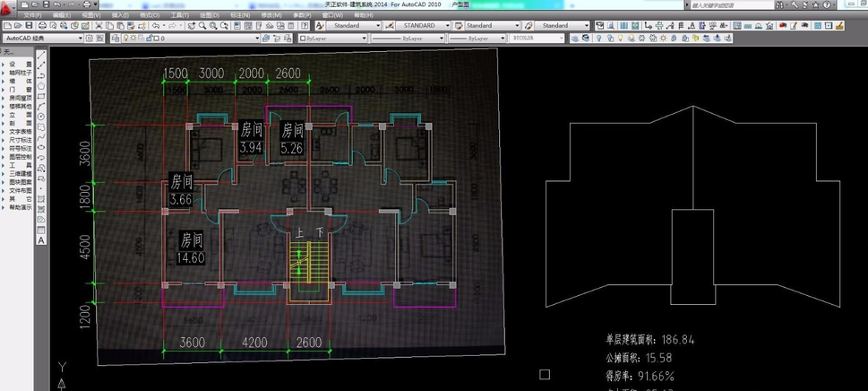Open the AutoCAD 经典 workspace dropdown
The height and width of the screenshot is (391, 868).
pos(80,39)
